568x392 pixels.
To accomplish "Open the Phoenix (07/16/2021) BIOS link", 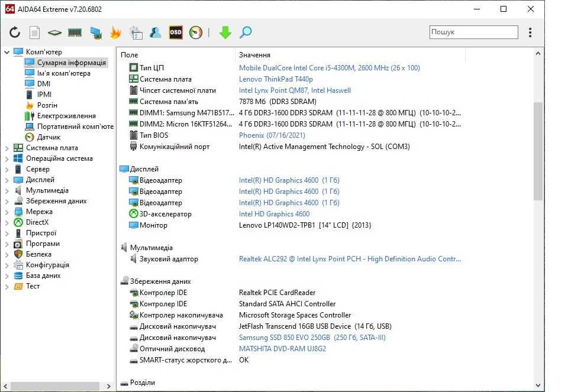I will [272, 135].
